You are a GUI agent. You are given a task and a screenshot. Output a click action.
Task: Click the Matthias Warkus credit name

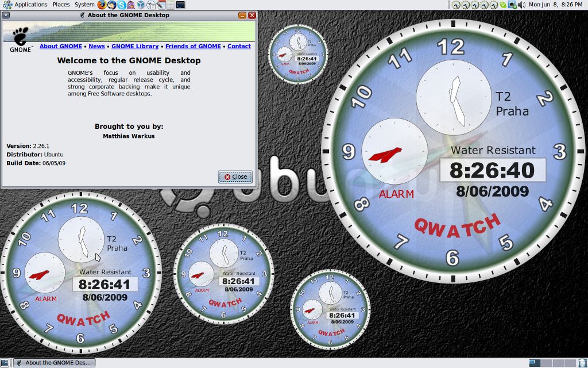129,136
